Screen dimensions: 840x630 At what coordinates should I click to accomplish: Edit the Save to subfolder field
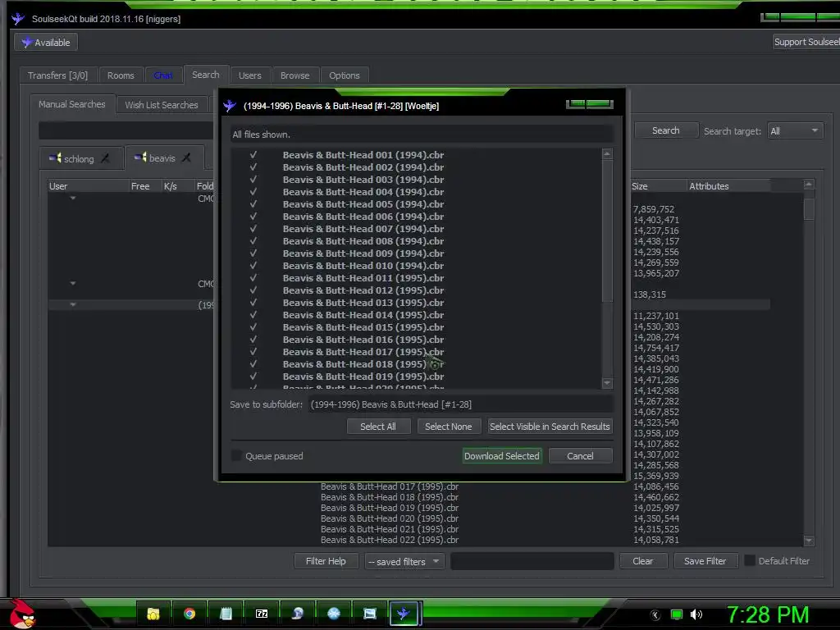[461, 404]
